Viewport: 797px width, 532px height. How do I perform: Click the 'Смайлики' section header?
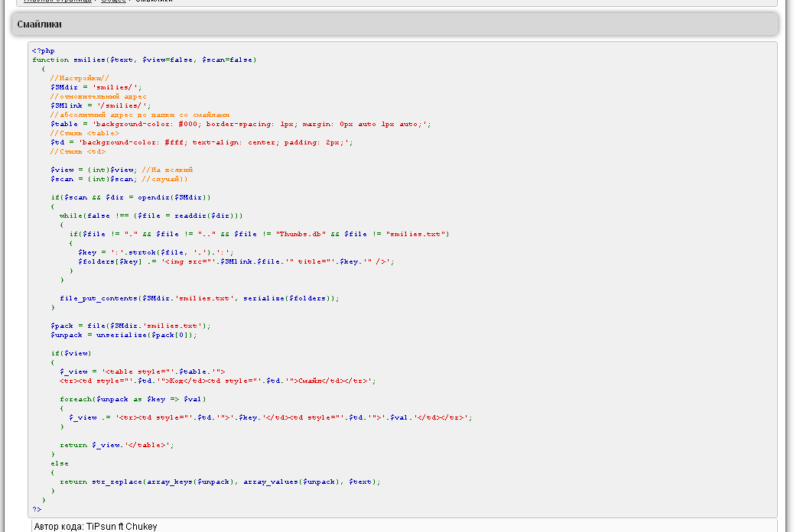[x=40, y=24]
